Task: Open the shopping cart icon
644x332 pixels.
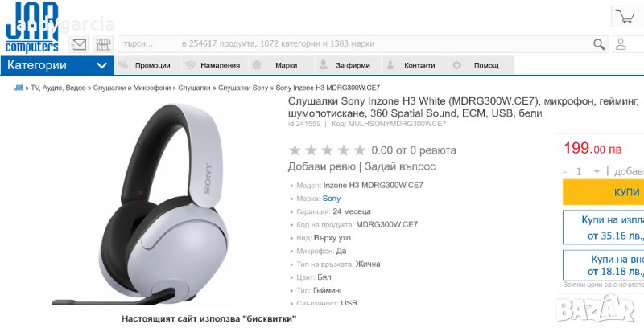Action: pos(627,17)
